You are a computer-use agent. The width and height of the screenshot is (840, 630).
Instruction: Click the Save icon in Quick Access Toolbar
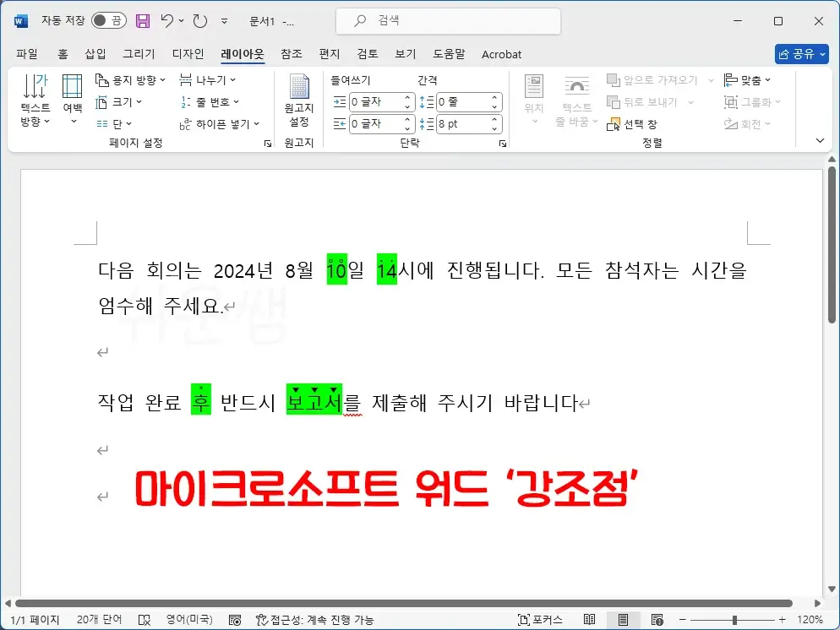click(141, 20)
